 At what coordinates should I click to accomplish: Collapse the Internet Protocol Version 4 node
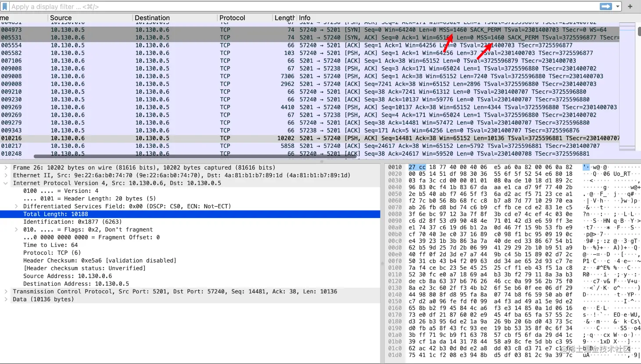[x=6, y=183]
